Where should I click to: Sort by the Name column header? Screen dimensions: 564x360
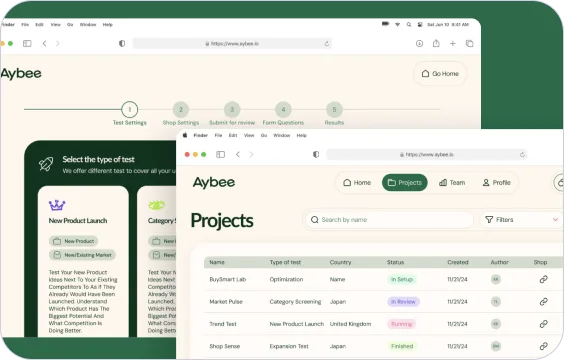coord(217,263)
